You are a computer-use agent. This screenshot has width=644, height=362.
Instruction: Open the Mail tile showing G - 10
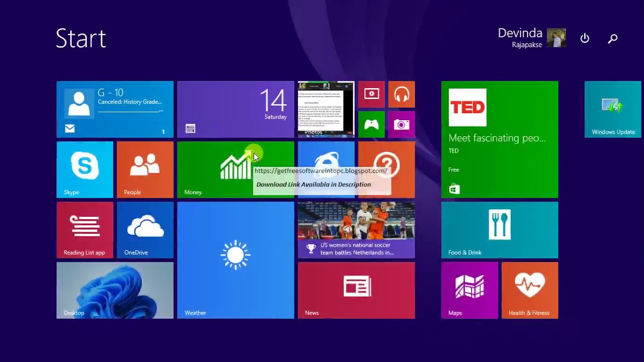(x=115, y=109)
